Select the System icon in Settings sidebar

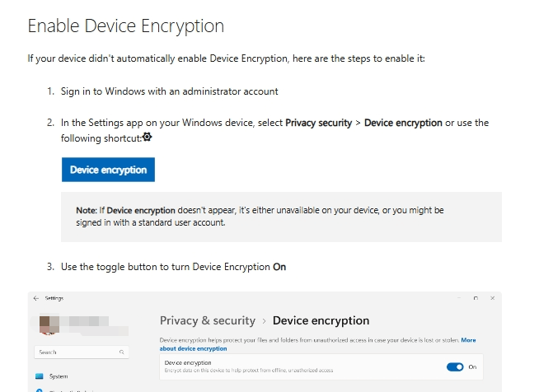[39, 376]
